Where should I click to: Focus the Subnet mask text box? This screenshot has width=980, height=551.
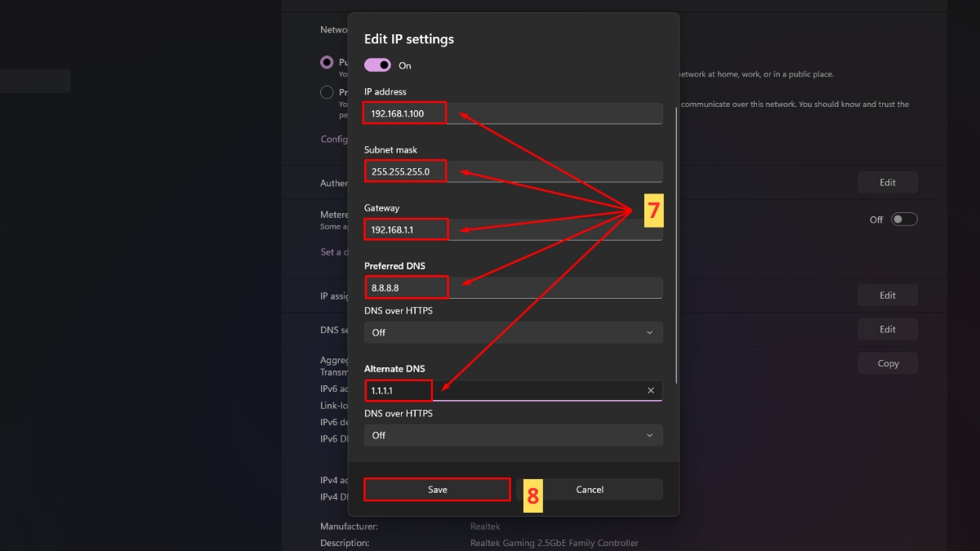[513, 171]
